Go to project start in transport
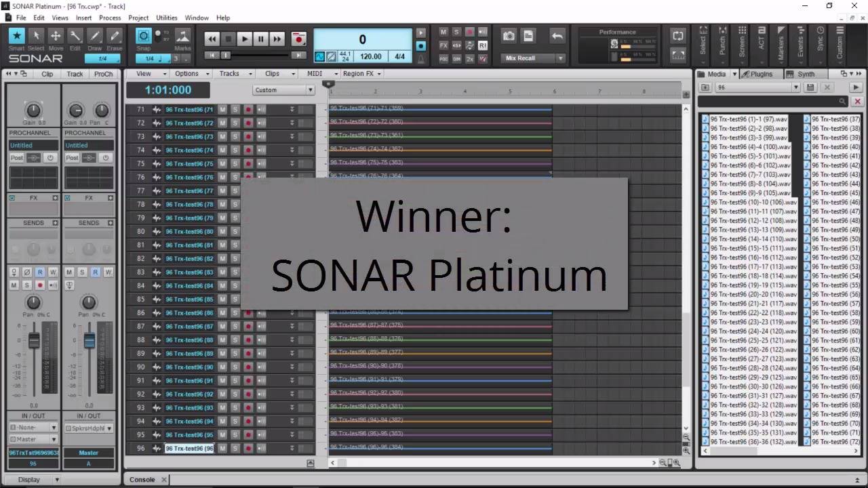Screen dimensions: 868x488 pyautogui.click(x=212, y=56)
